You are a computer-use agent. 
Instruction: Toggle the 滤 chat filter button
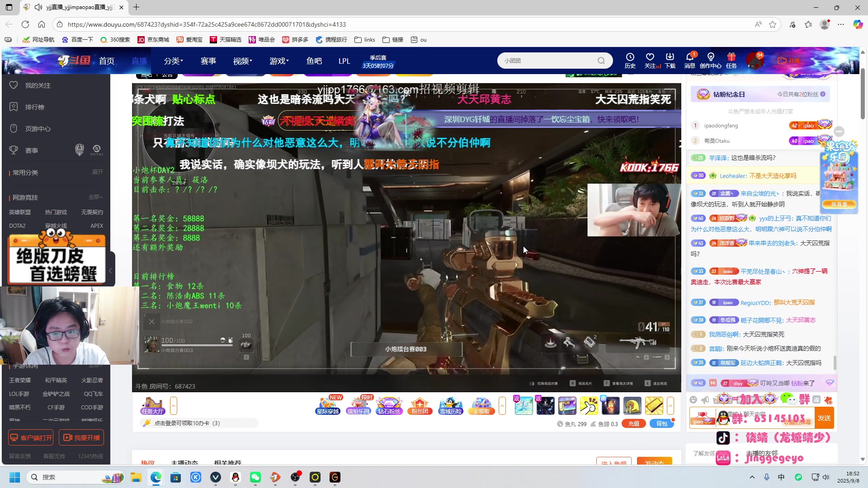point(816,399)
